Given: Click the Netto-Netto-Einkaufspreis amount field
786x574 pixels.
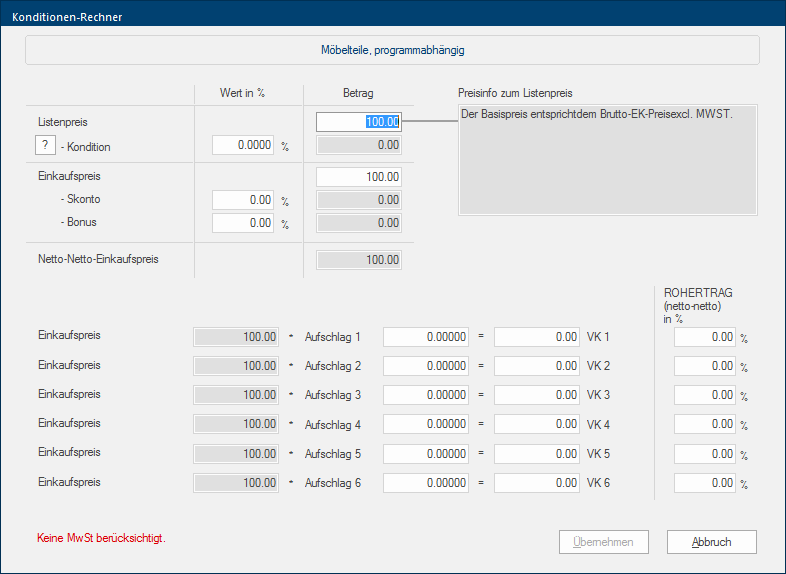Looking at the screenshot, I should click(359, 260).
